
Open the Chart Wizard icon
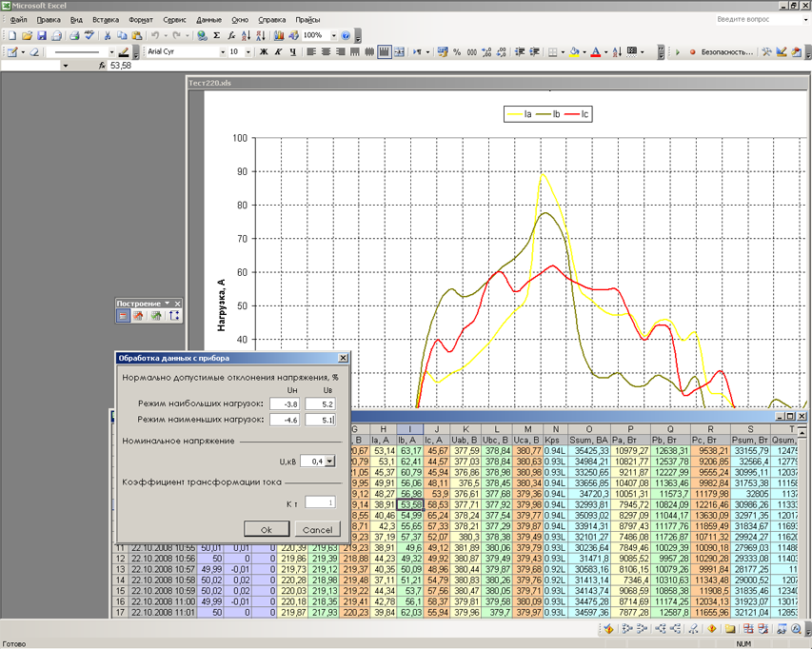[x=279, y=35]
